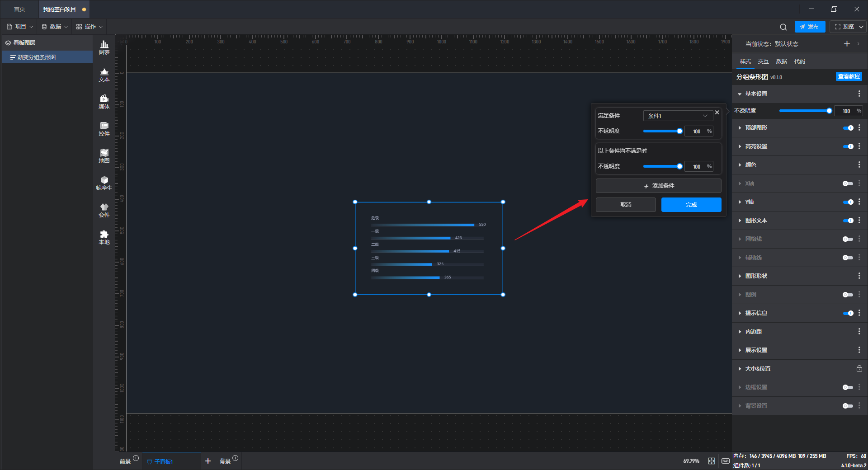Add a foreground layer next to 前景

coord(136,458)
